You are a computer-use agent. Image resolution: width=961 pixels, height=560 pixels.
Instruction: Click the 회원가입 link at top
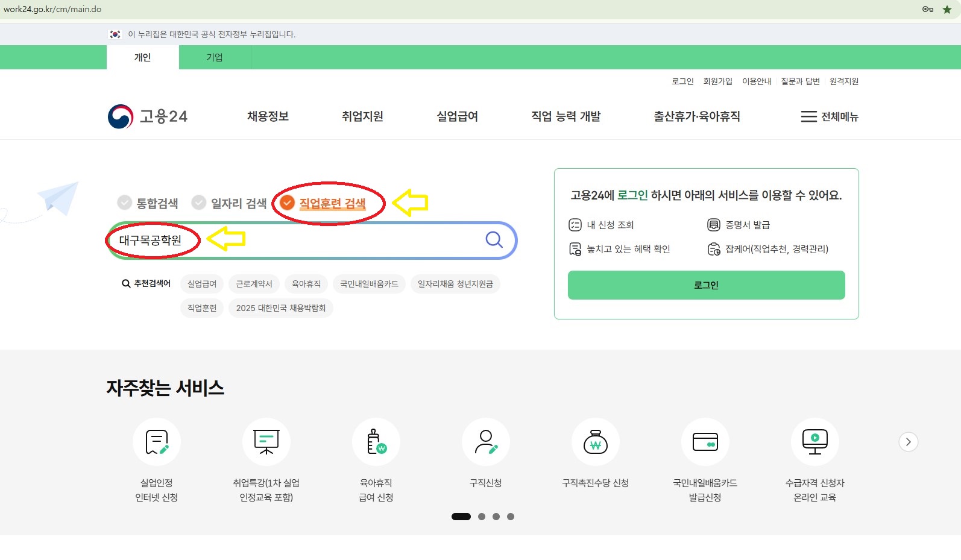point(717,81)
